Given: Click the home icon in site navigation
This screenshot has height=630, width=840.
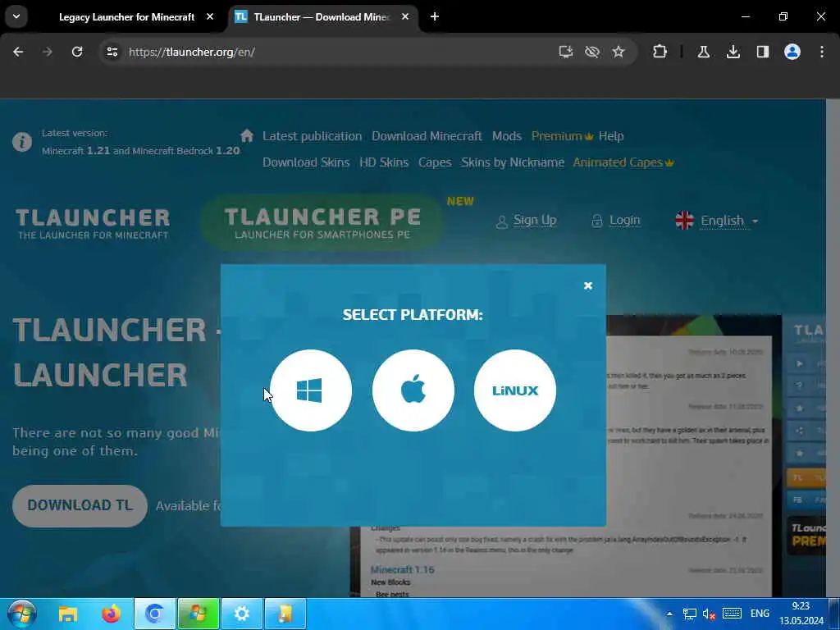Looking at the screenshot, I should tap(247, 135).
